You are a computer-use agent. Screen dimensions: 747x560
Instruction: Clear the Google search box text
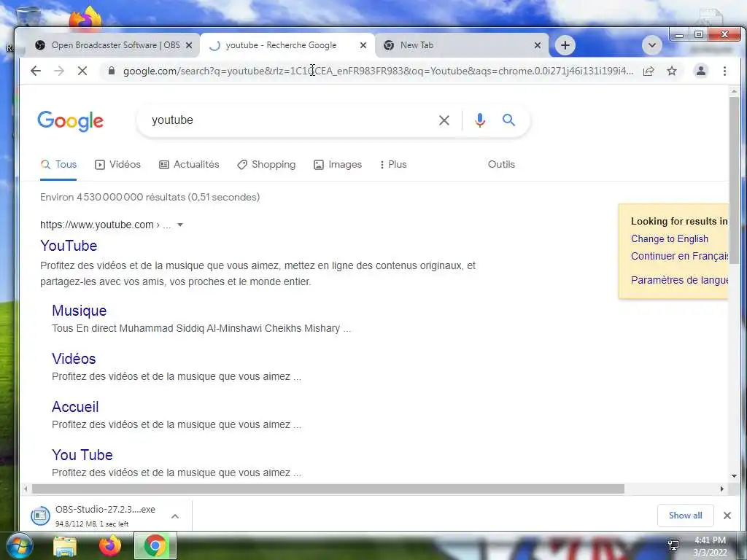tap(444, 120)
